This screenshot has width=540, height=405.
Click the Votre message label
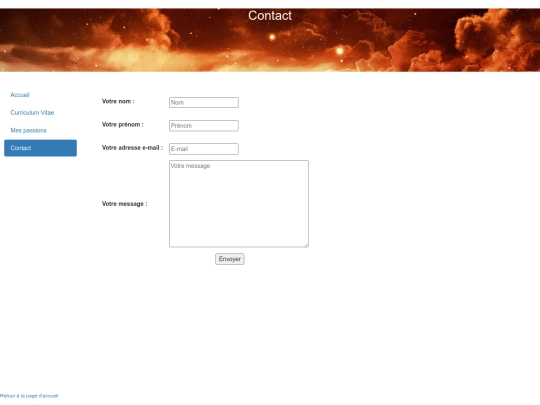(125, 204)
